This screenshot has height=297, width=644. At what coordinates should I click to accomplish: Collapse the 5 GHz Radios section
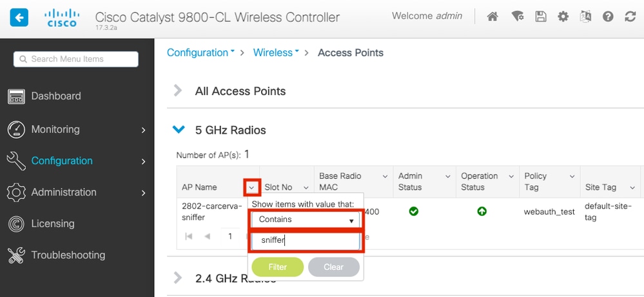(x=179, y=130)
